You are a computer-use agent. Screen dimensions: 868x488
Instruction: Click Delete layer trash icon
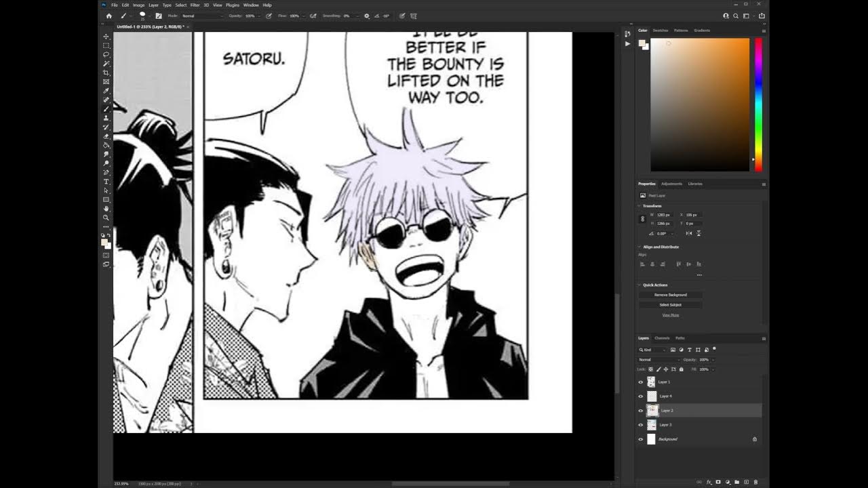(755, 482)
